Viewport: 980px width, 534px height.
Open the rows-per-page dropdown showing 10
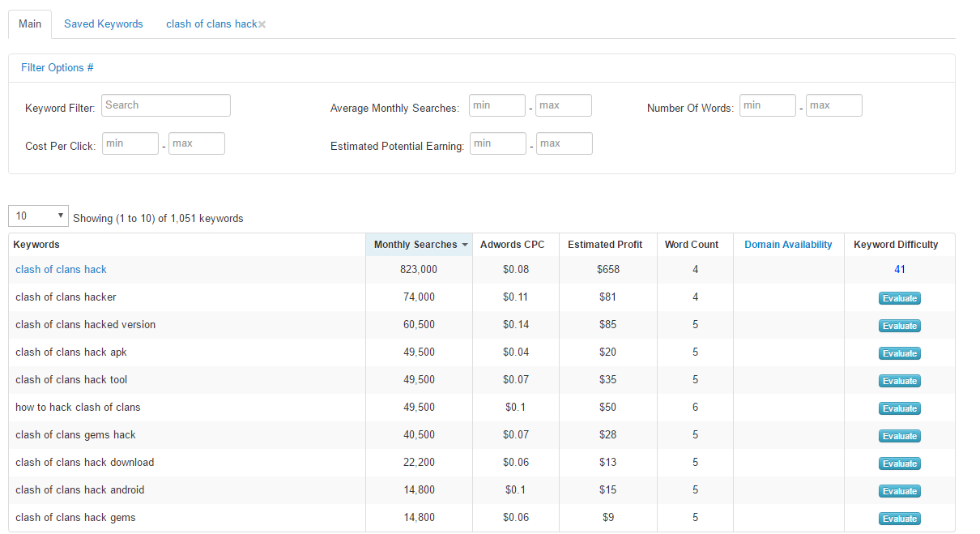[x=39, y=216]
